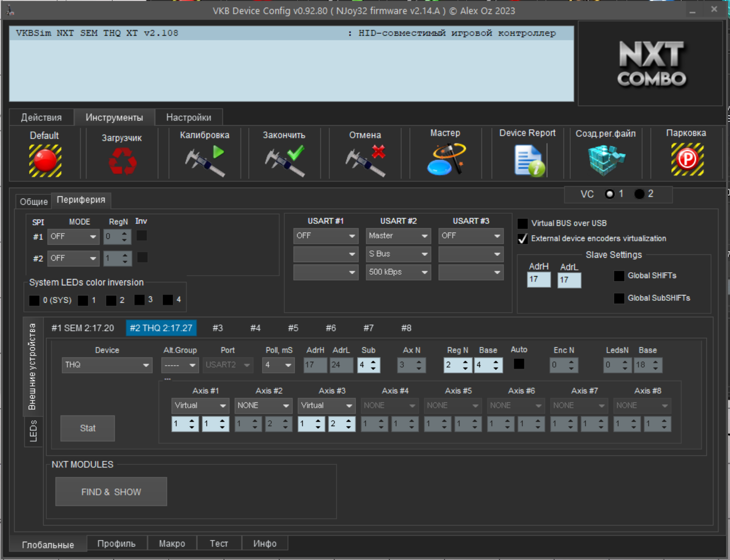The height and width of the screenshot is (560, 730).
Task: Open the Device THQ dropdown
Action: click(x=106, y=365)
